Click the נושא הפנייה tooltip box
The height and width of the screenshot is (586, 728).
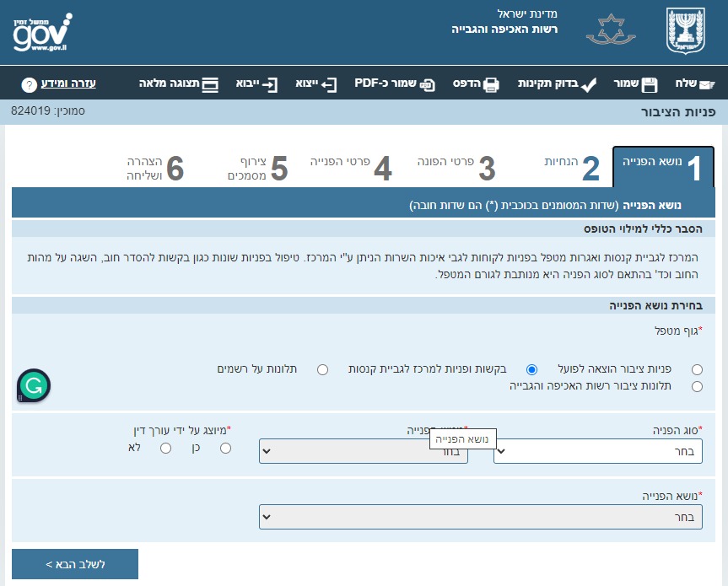tap(463, 439)
